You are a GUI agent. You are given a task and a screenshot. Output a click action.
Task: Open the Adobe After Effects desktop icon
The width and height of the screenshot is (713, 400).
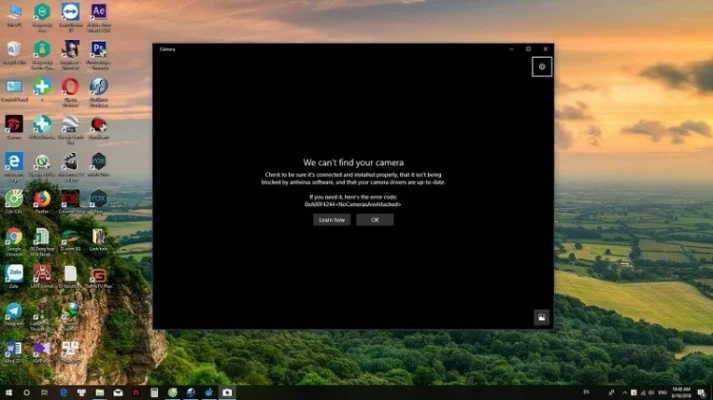(x=98, y=12)
